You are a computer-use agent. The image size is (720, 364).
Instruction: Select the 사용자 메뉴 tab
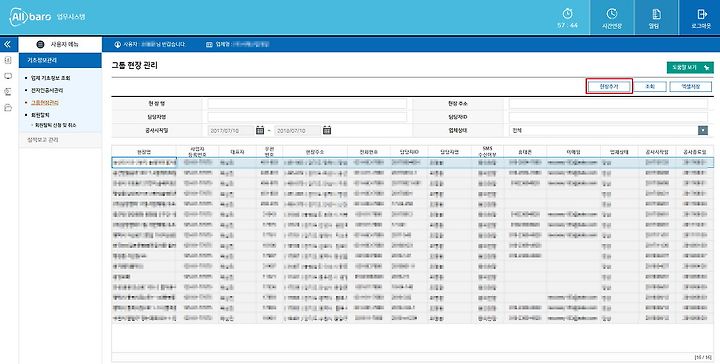pyautogui.click(x=60, y=45)
